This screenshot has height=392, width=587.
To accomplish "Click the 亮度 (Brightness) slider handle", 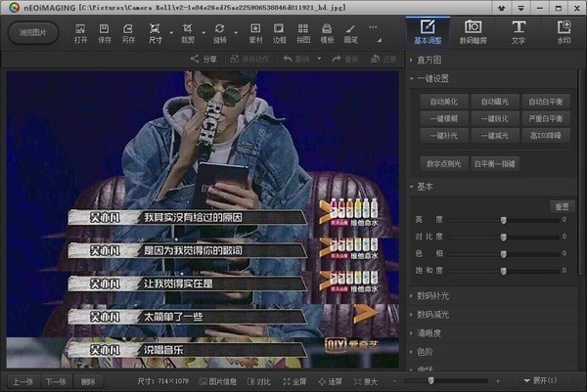I will click(504, 220).
